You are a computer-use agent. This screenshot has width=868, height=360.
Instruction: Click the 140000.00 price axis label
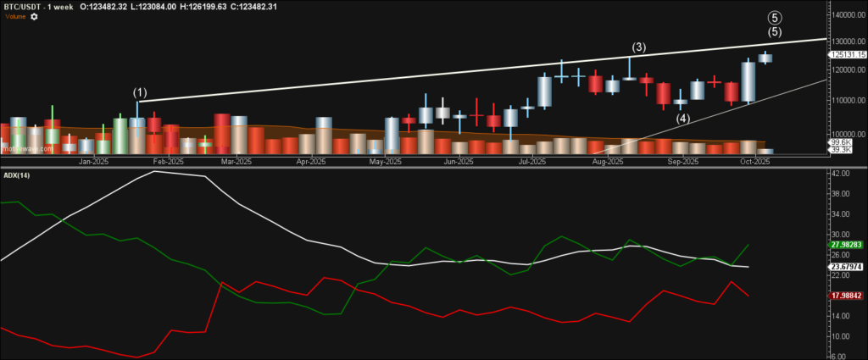[850, 15]
